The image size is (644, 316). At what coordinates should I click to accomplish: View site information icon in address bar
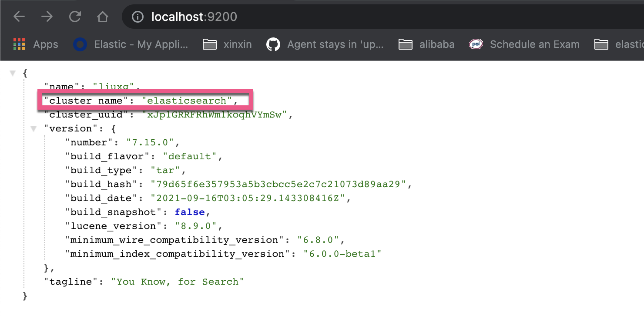pyautogui.click(x=138, y=17)
